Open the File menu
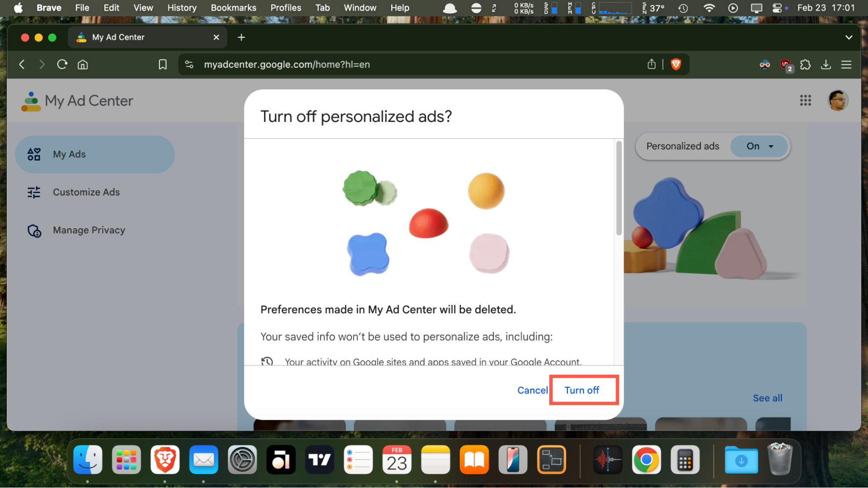 [82, 8]
